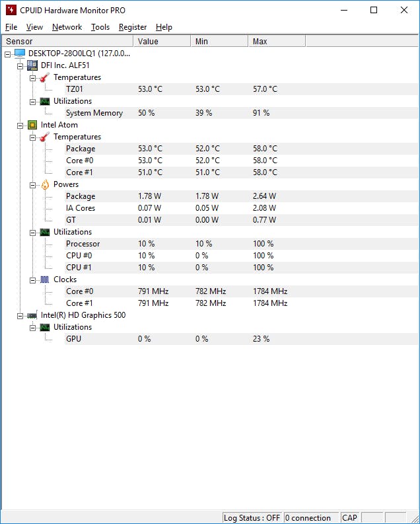Click Utilizations icon under Intel HD Graphics

(x=45, y=327)
